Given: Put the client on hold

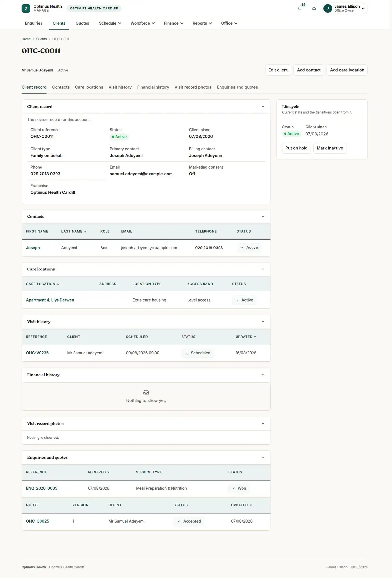Looking at the screenshot, I should click(297, 148).
